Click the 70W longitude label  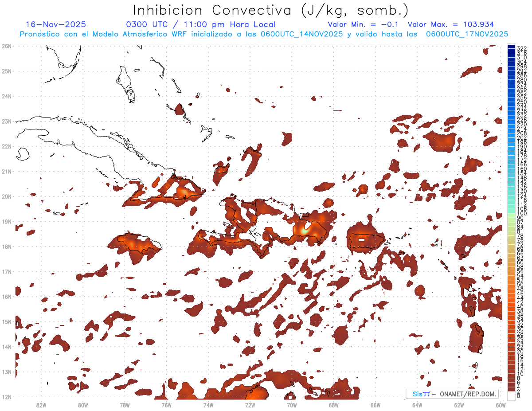point(292,405)
